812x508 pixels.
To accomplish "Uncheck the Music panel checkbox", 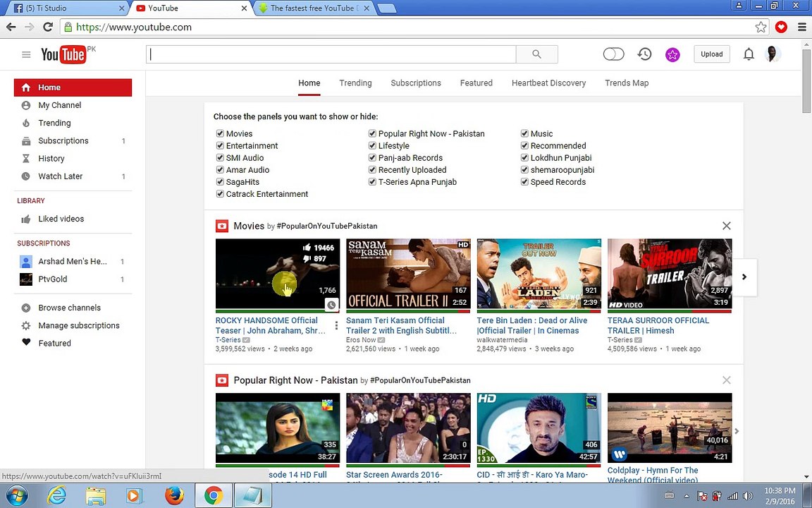I will [524, 133].
